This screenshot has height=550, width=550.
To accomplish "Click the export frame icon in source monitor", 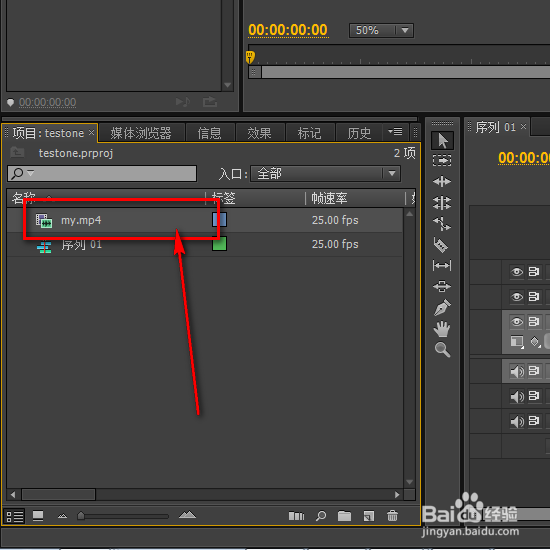I will point(210,102).
